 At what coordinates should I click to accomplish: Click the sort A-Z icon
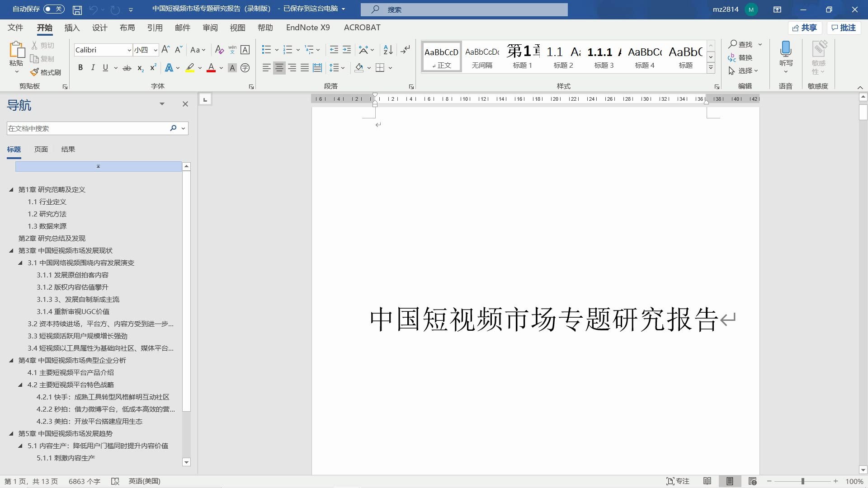388,50
